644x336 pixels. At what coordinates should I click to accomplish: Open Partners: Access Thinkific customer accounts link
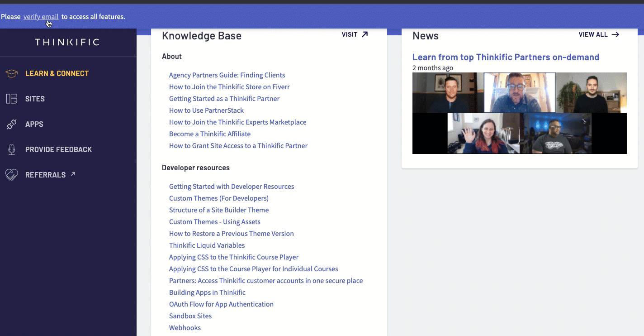point(266,281)
